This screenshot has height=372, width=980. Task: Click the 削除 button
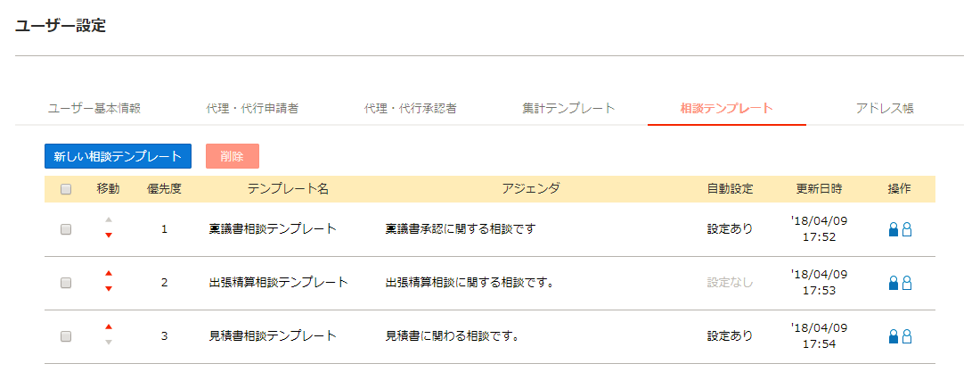[233, 157]
